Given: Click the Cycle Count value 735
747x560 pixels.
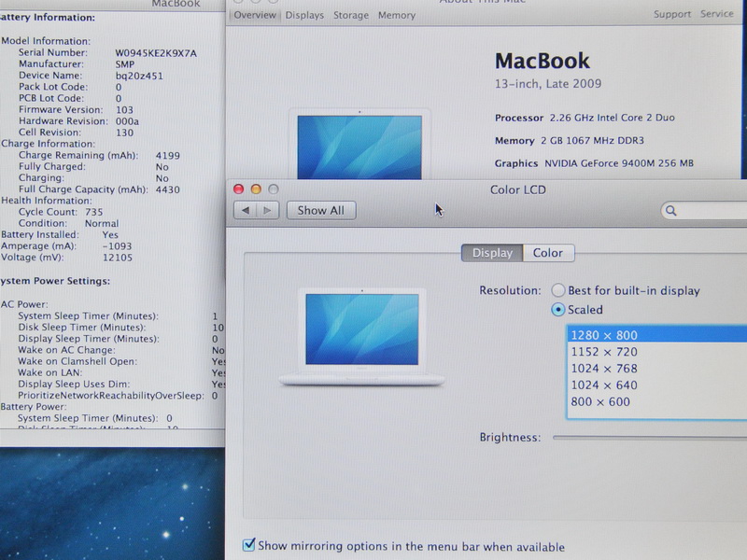Looking at the screenshot, I should (94, 212).
